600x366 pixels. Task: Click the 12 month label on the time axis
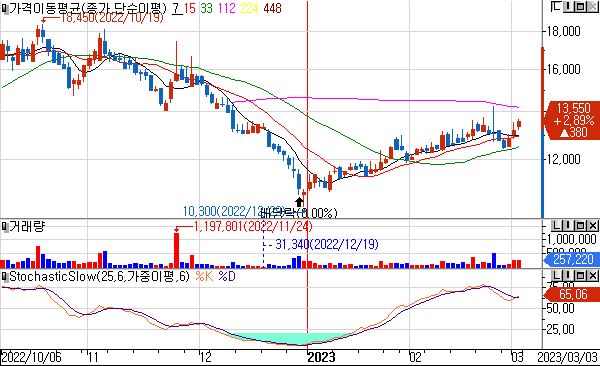206,357
